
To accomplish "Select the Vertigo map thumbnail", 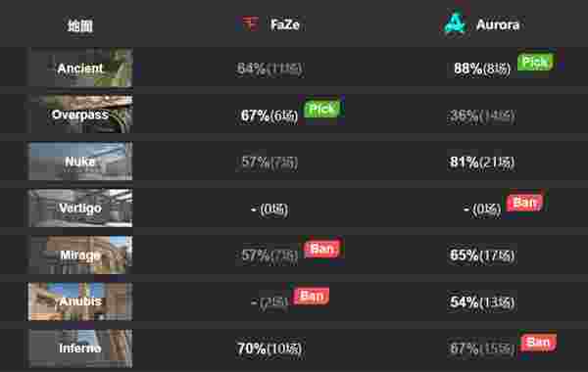I will click(x=80, y=208).
